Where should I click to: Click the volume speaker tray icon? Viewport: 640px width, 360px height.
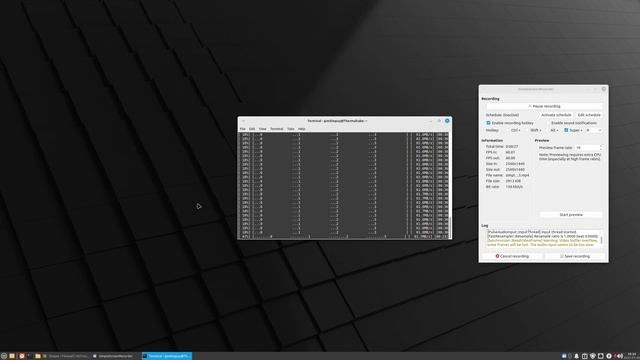(x=620, y=356)
